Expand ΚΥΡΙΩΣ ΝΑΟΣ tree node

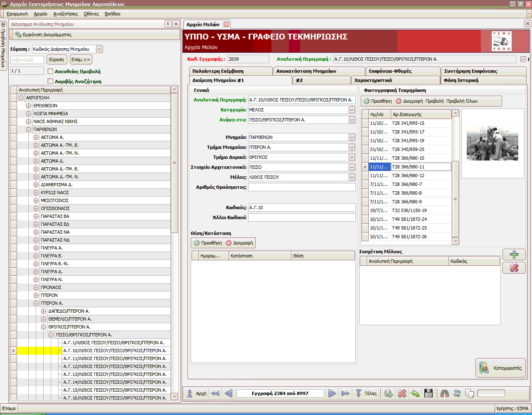pyautogui.click(x=36, y=193)
